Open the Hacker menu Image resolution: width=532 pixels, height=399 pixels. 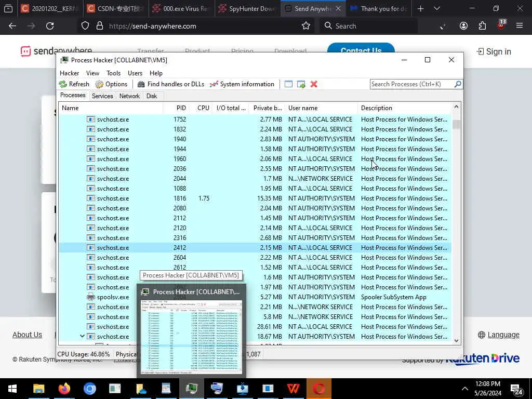point(69,73)
